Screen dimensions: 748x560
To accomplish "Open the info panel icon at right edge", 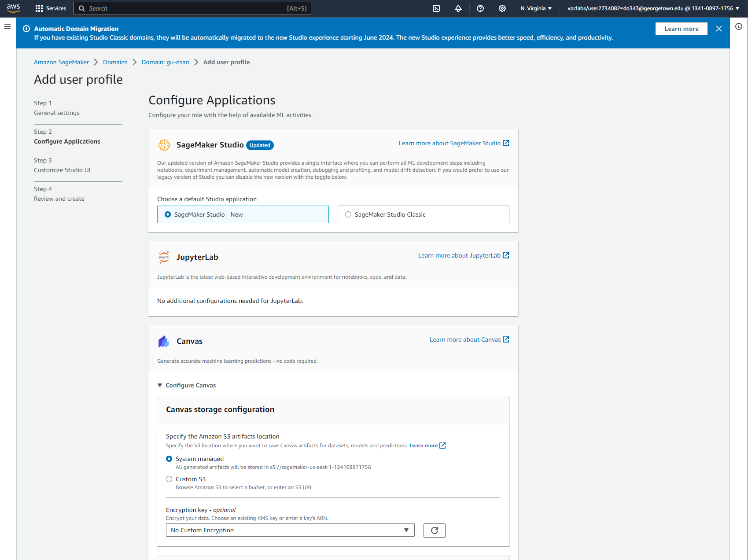I will click(x=739, y=26).
